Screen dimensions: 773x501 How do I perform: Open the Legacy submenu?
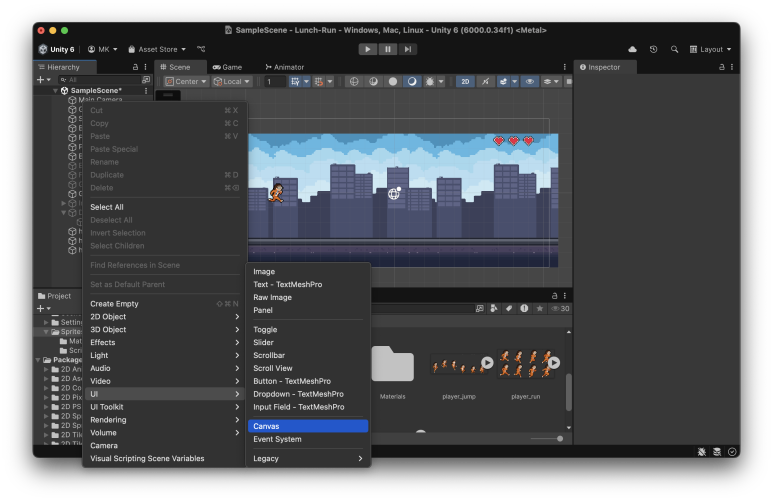[x=308, y=459]
